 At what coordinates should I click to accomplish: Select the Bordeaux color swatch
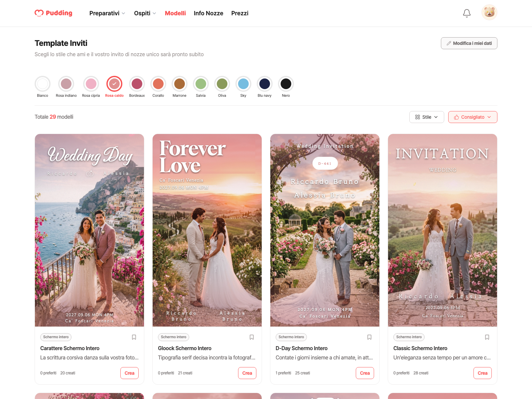[x=137, y=84]
